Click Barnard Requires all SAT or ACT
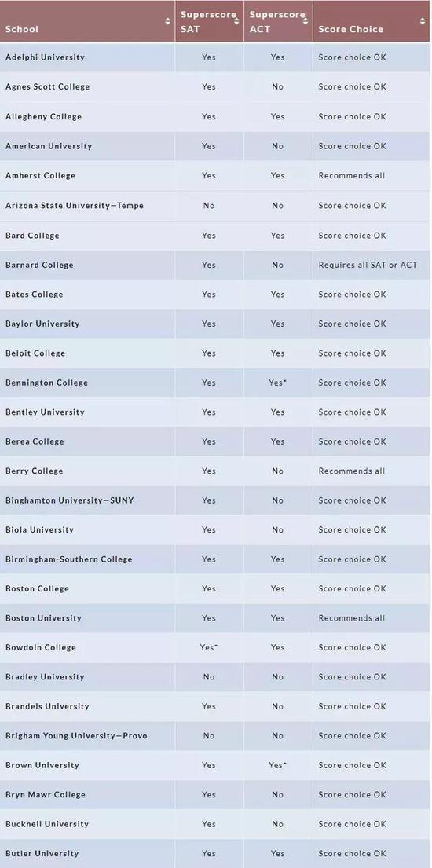The width and height of the screenshot is (432, 868). (368, 265)
